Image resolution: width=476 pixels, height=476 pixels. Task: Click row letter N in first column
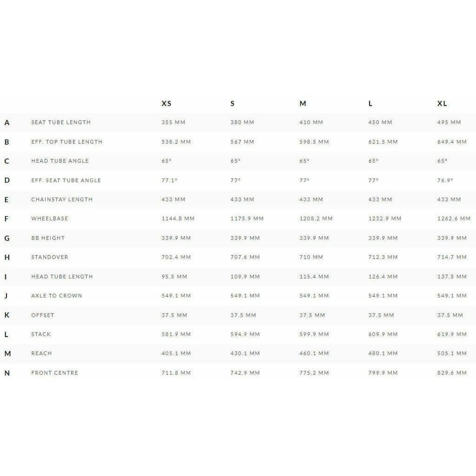pos(7,373)
